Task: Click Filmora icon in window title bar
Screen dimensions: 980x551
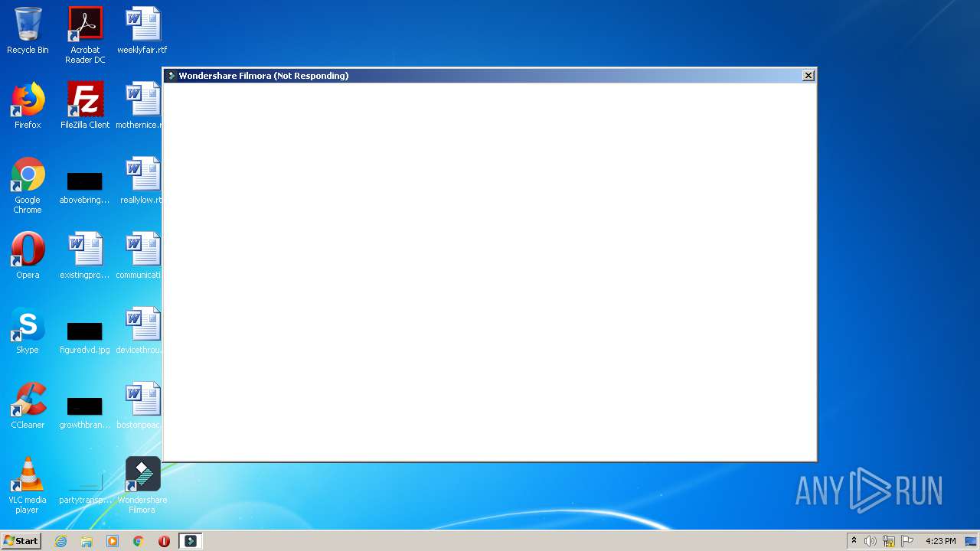Action: 171,76
